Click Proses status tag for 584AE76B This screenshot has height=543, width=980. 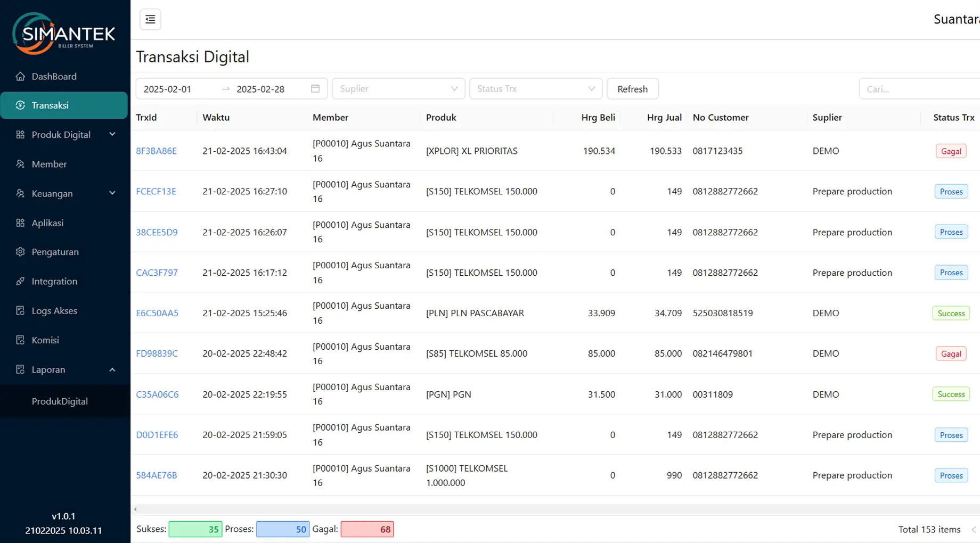tap(951, 475)
